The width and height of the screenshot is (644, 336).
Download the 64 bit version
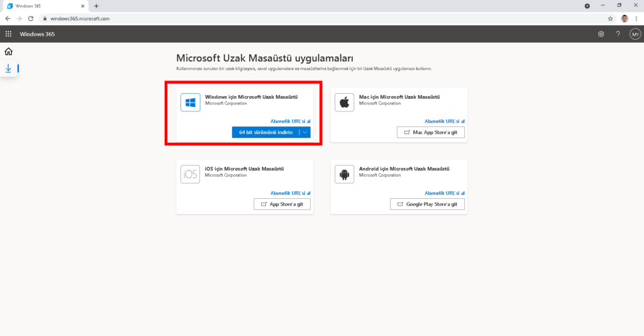tap(266, 132)
